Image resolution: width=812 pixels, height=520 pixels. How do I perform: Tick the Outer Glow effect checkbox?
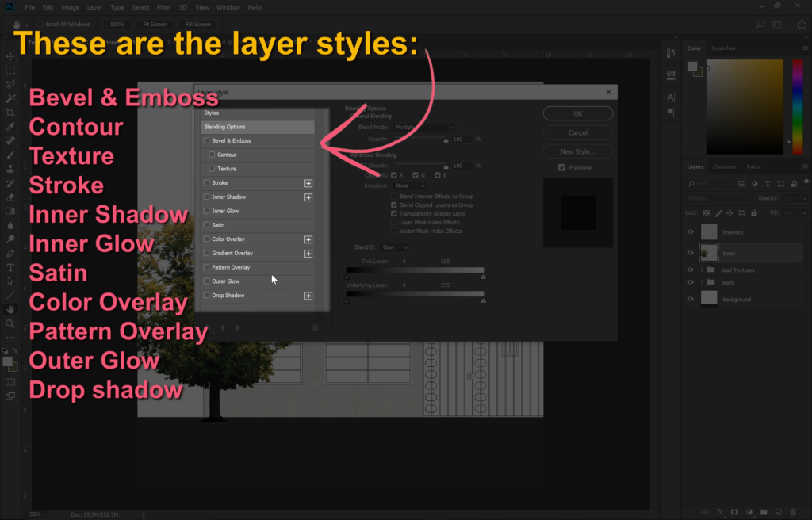[207, 281]
